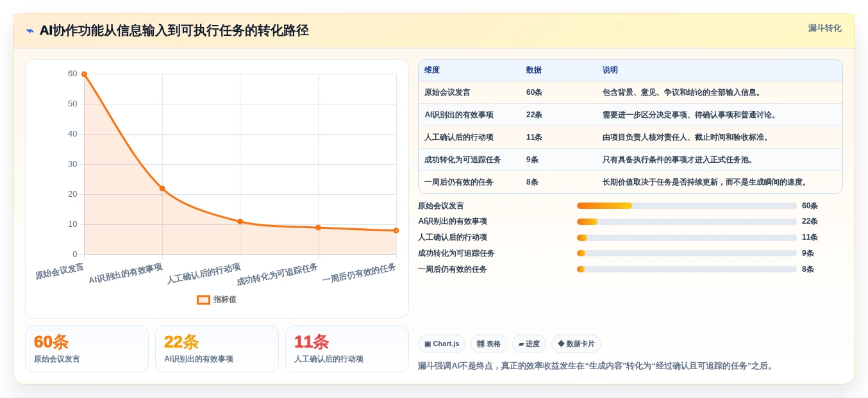The width and height of the screenshot is (868, 398).
Task: Open the 11条 人工确认后的行动项 stat card
Action: (x=347, y=349)
